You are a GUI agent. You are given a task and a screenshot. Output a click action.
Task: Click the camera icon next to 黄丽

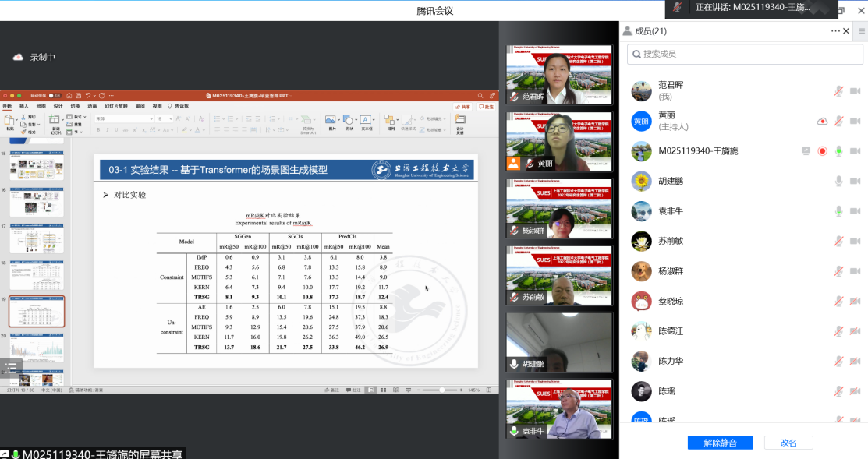(855, 121)
